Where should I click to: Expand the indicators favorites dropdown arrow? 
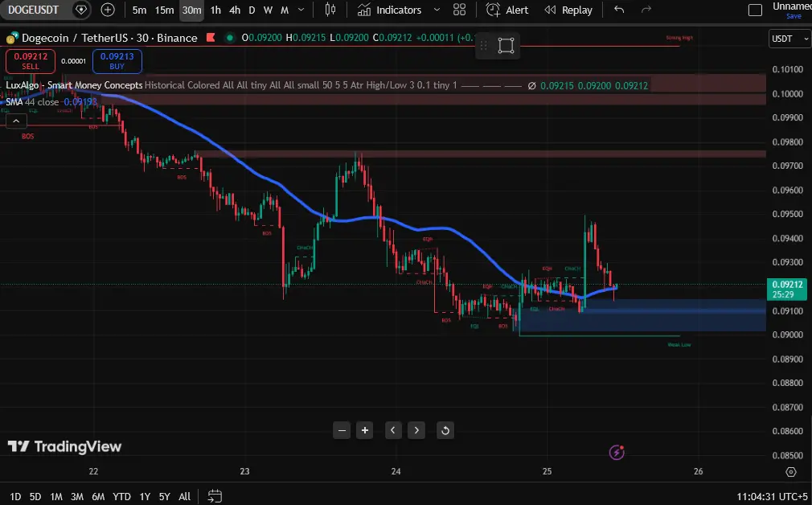click(437, 10)
